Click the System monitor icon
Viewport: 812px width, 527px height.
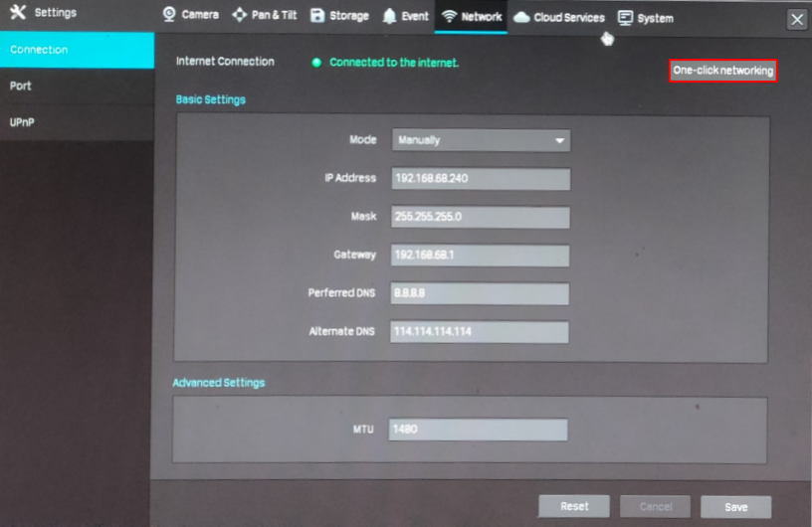[x=625, y=18]
